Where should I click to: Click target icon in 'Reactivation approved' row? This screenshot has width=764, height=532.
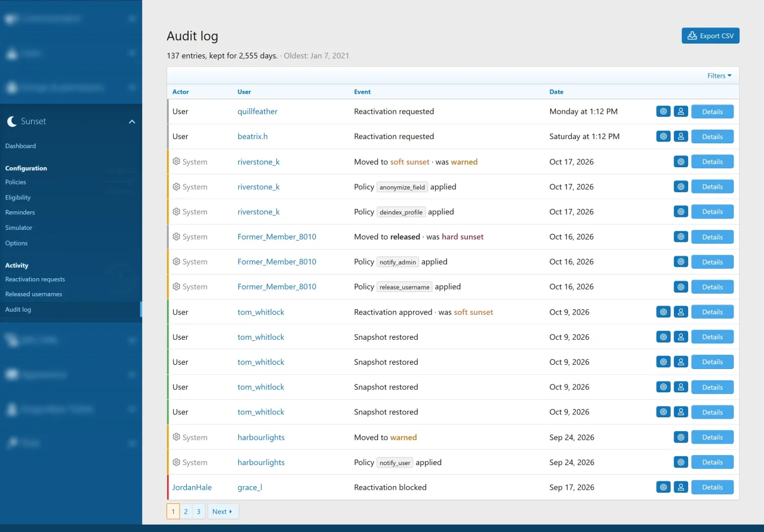click(x=663, y=312)
